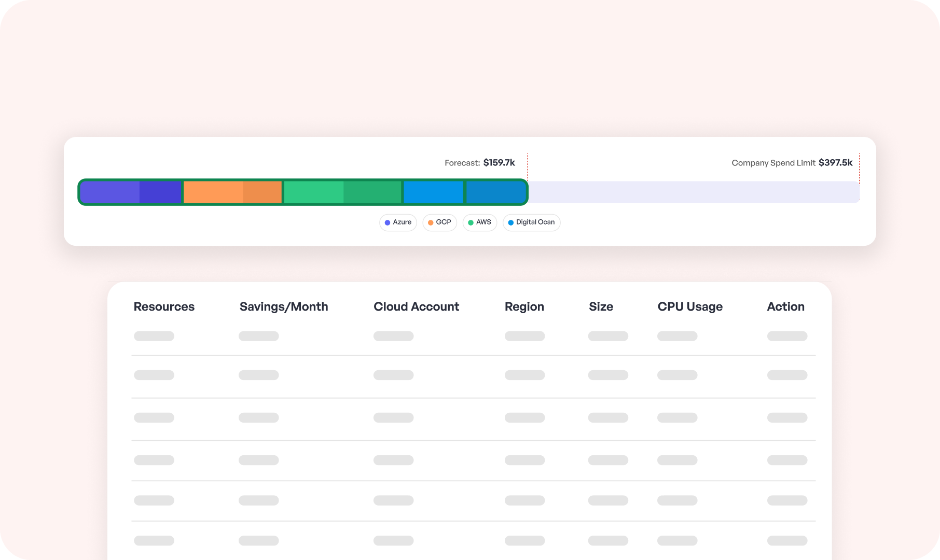
Task: Click the GCP legend color dot
Action: (430, 222)
